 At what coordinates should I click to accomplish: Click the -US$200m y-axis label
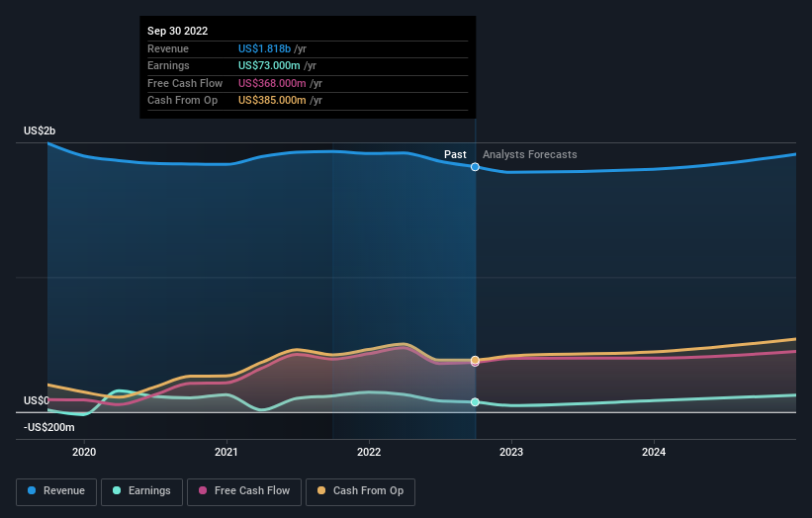49,427
